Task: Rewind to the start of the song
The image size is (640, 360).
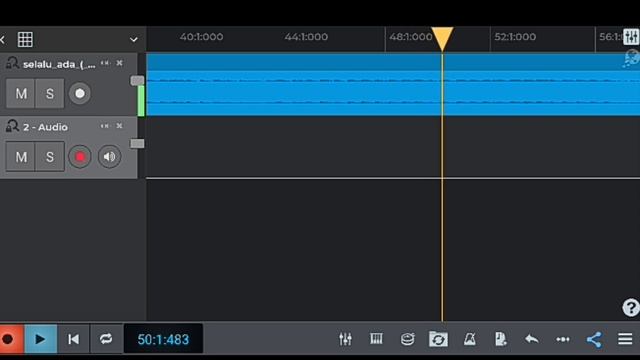Action: 73,339
